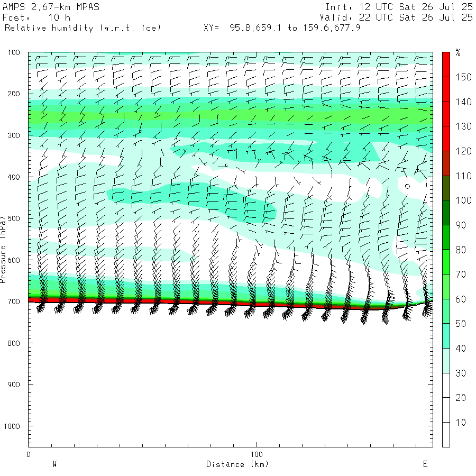The height and width of the screenshot is (476, 476).
Task: Click the colorbar label 10
Action: (461, 423)
